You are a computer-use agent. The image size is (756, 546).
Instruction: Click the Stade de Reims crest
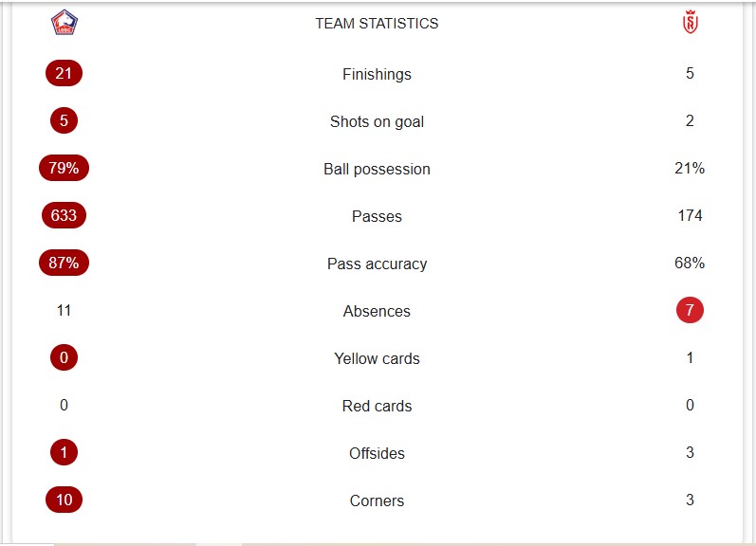(x=690, y=22)
